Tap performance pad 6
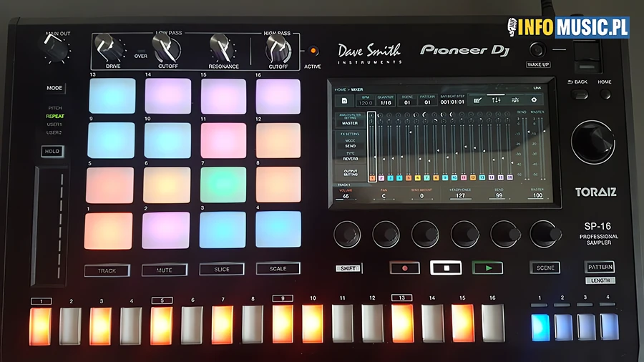The image size is (644, 362). 167,185
